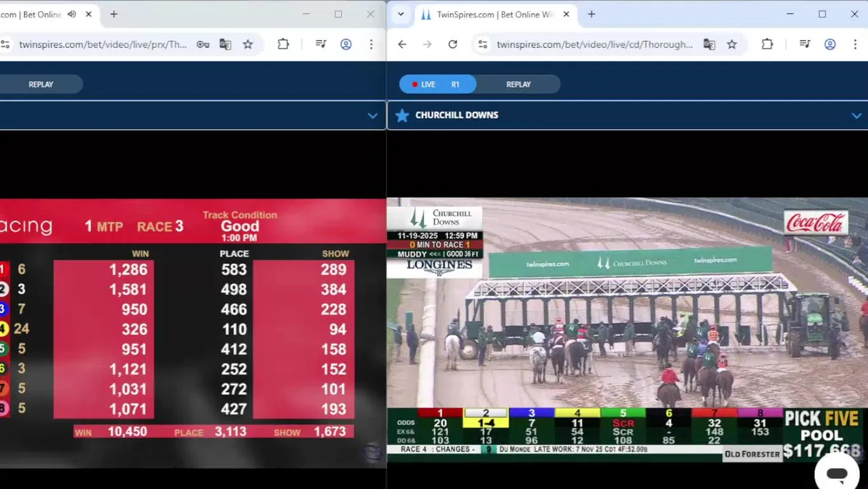Open Chrome menu in the left window
The width and height of the screenshot is (868, 489).
pyautogui.click(x=371, y=44)
